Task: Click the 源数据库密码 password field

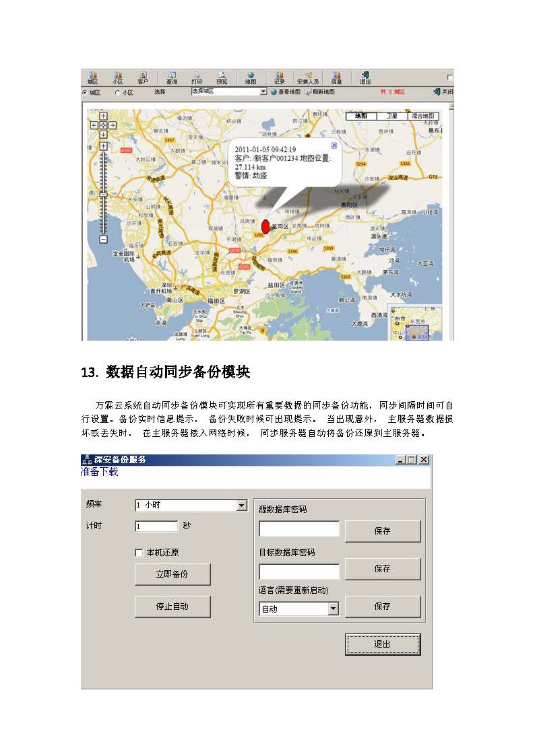Action: click(300, 529)
